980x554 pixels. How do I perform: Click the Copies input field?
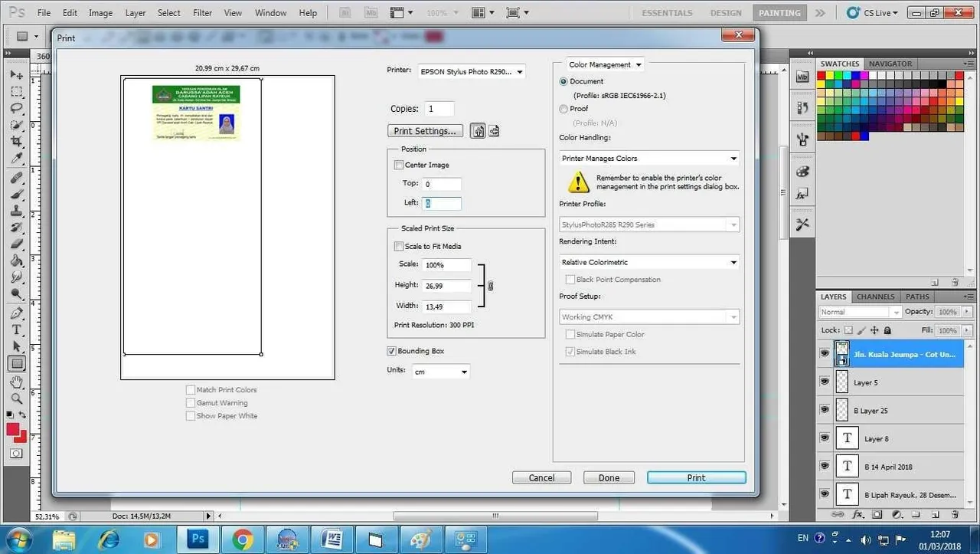click(x=439, y=109)
